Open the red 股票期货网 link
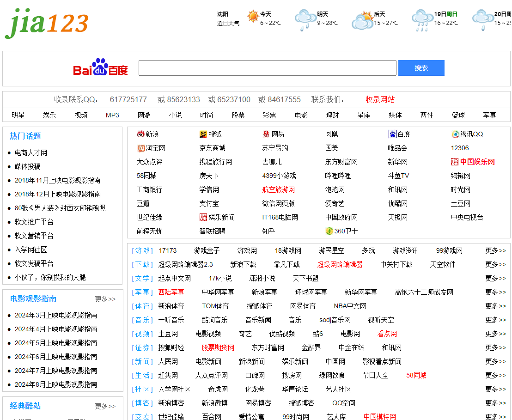This screenshot has height=420, width=512. [218, 348]
